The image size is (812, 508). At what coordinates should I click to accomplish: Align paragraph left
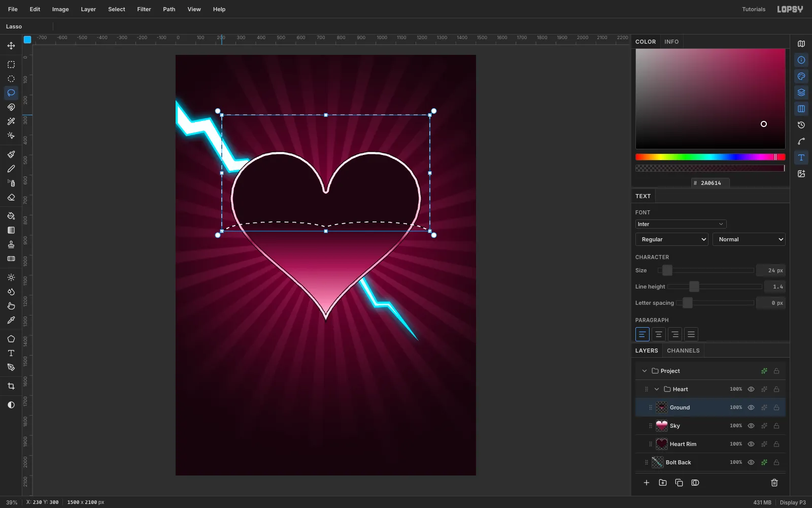642,334
